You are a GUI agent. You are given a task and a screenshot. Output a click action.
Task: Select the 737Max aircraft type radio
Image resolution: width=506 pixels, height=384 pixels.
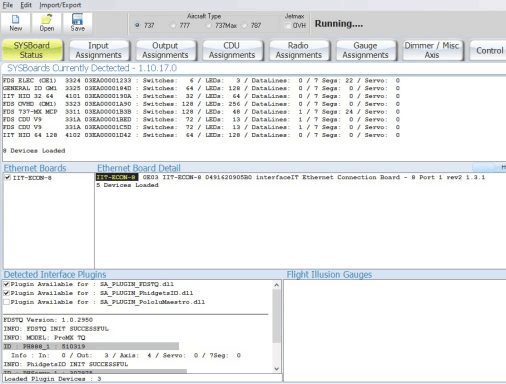tap(209, 26)
